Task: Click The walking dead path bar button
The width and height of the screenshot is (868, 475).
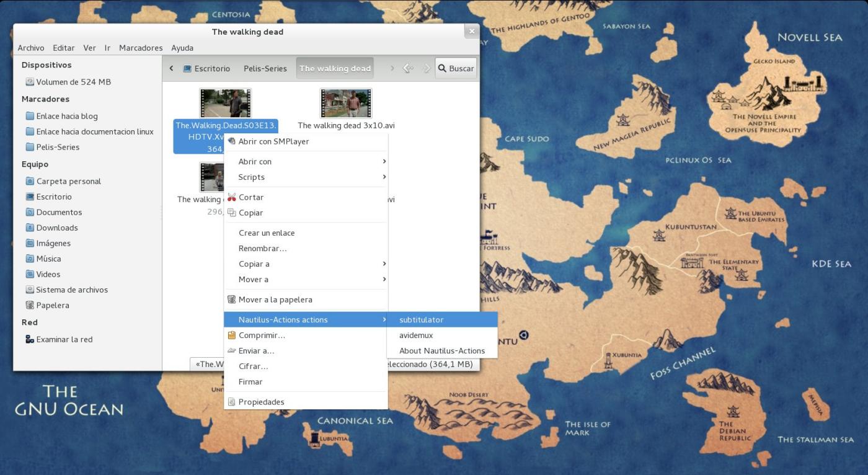Action: tap(335, 68)
